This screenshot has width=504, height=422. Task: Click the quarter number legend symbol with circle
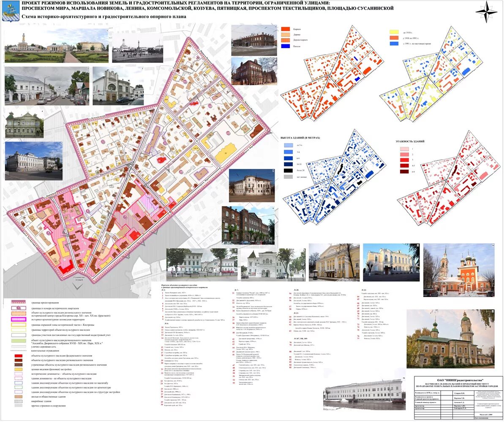(x=19, y=308)
